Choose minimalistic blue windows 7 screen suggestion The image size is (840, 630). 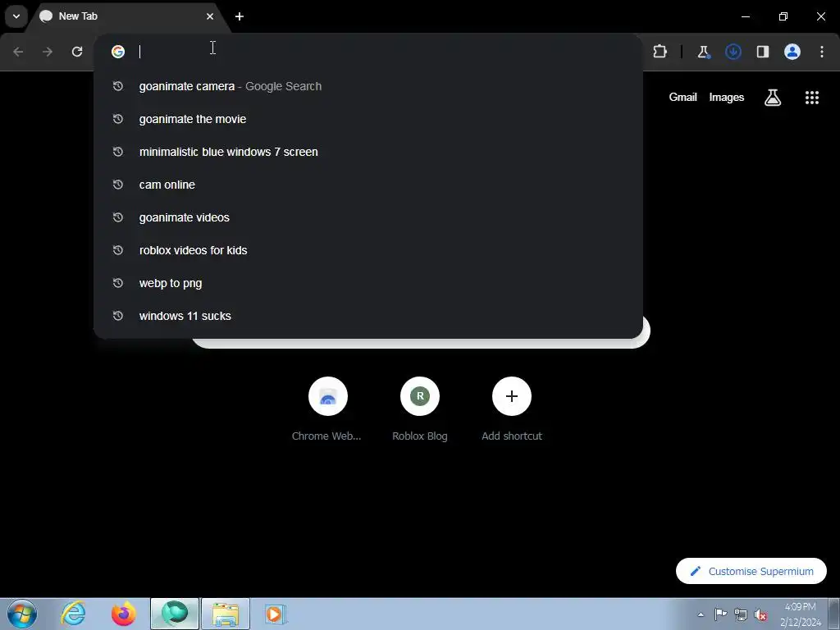[368, 152]
